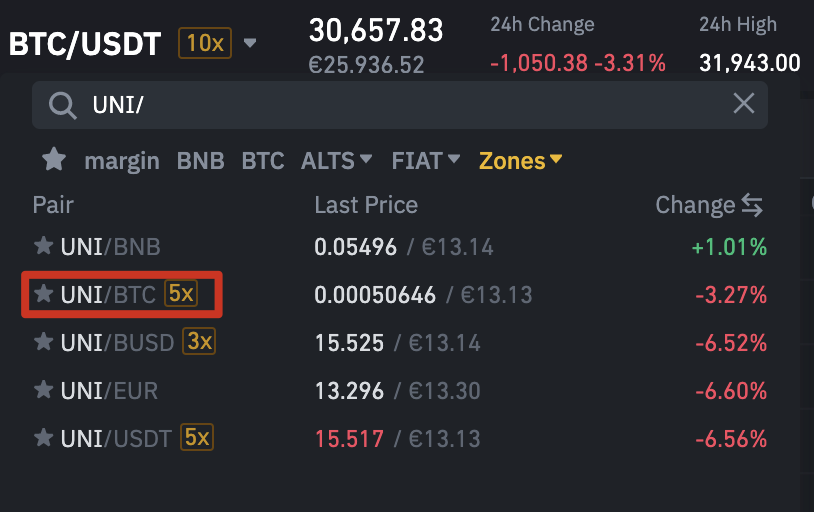This screenshot has height=512, width=814.
Task: Focus the pair search input field
Action: click(x=400, y=105)
